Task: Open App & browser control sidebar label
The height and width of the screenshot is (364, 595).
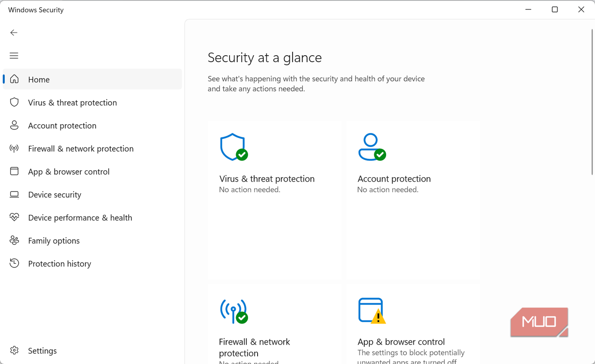Action: (x=69, y=172)
